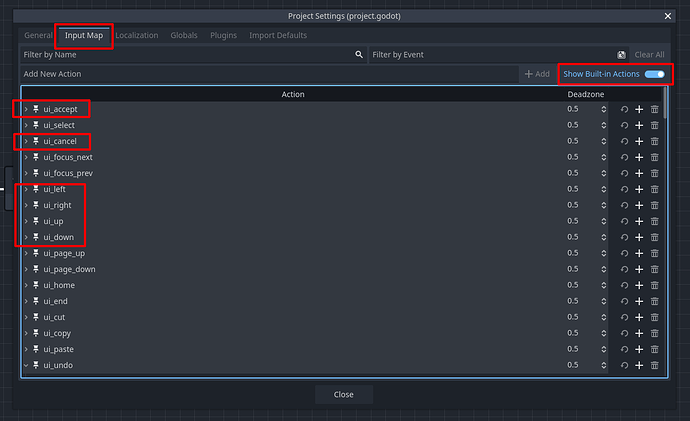Switch to the Globals tab

184,35
